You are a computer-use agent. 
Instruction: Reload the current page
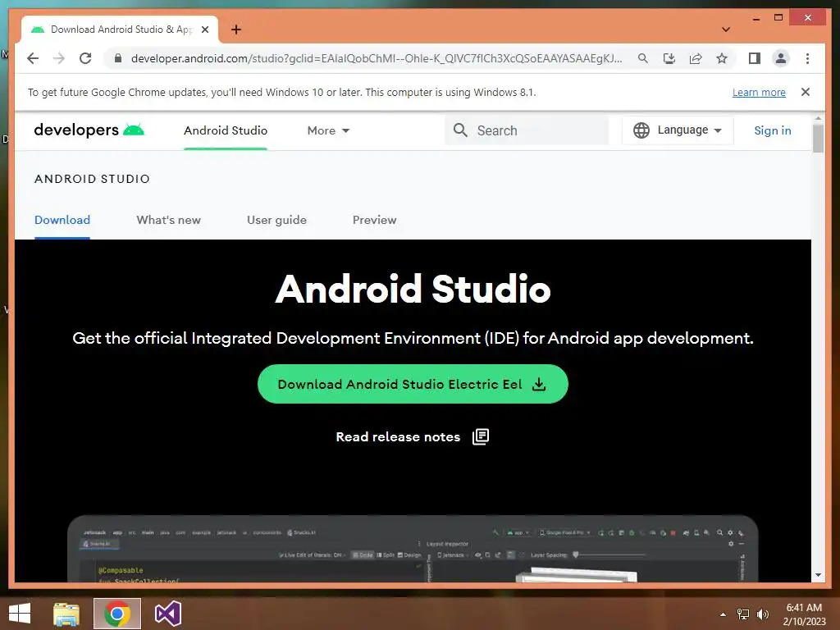85,58
